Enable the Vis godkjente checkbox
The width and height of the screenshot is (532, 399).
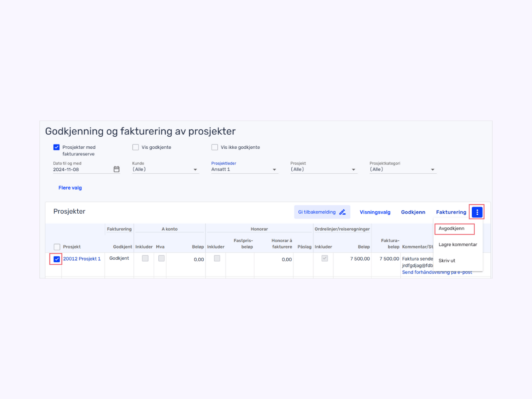point(135,147)
